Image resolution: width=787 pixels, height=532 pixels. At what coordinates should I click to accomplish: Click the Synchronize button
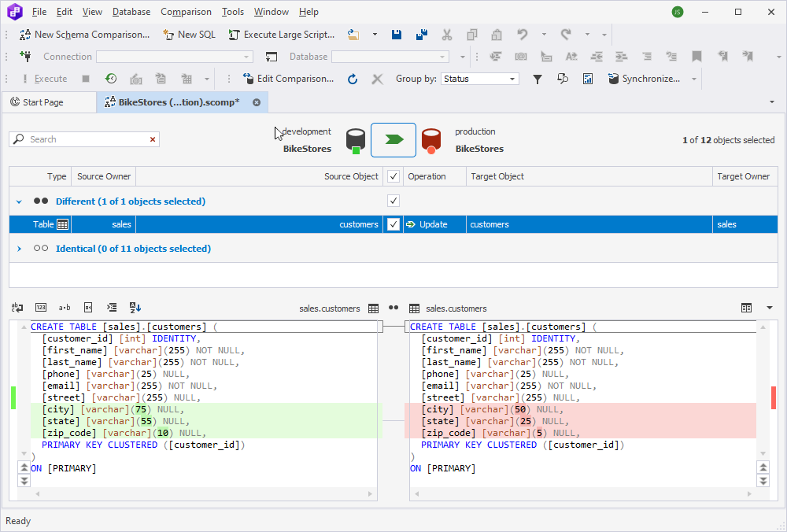click(645, 79)
